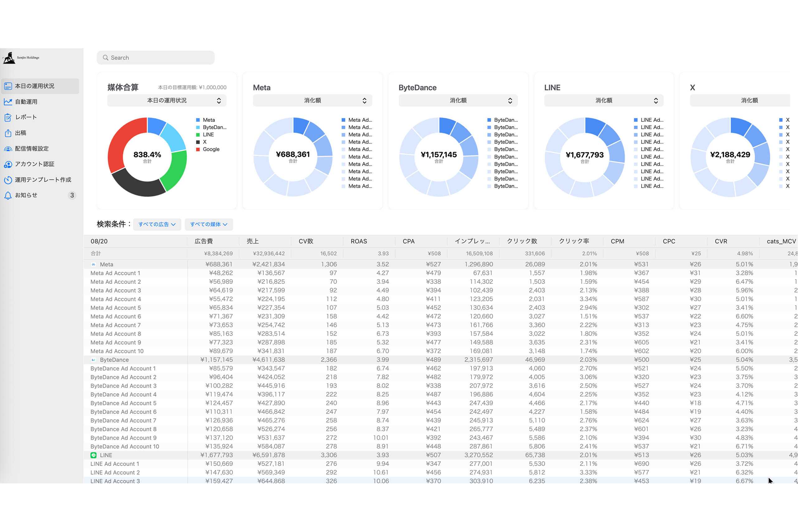Click the LINE logo in table row
The image size is (798, 532).
tap(93, 455)
